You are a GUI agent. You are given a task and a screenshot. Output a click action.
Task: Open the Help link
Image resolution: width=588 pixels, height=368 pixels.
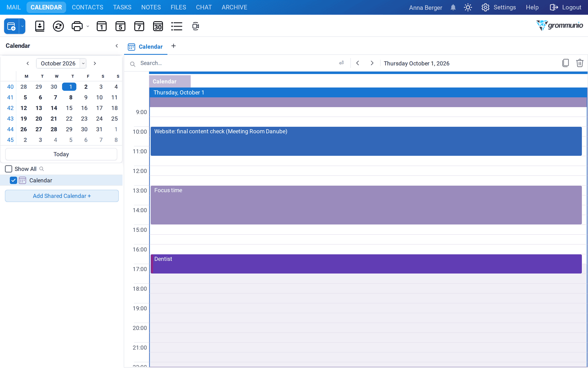(532, 7)
